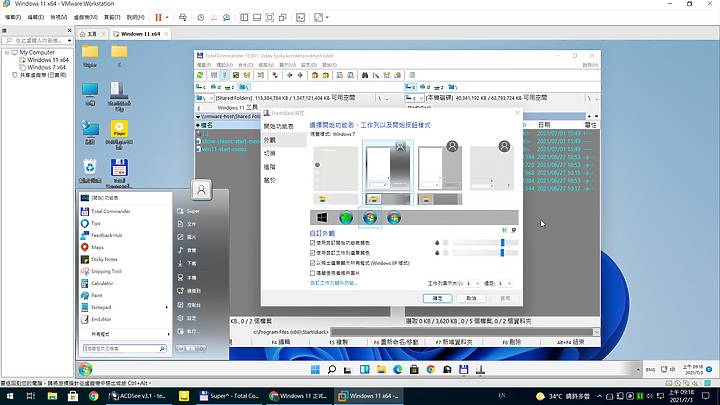The height and width of the screenshot is (405, 720).
Task: Select the Windows 10 logo start button style
Action: (322, 218)
